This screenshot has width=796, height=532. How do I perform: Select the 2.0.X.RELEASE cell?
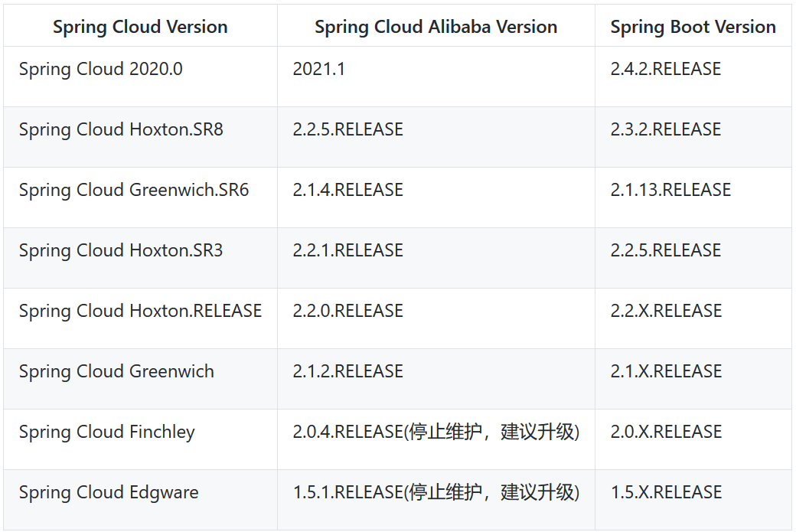pyautogui.click(x=693, y=439)
